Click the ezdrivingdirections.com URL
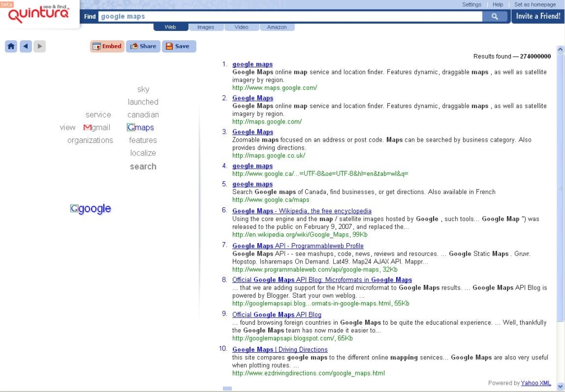The height and width of the screenshot is (392, 565). (x=308, y=373)
